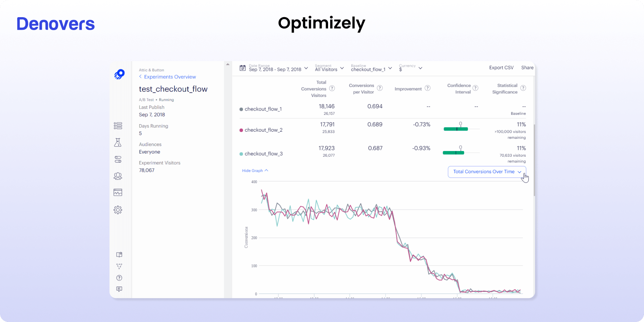Open the Audiences people icon
The image size is (644, 322).
pos(118,176)
